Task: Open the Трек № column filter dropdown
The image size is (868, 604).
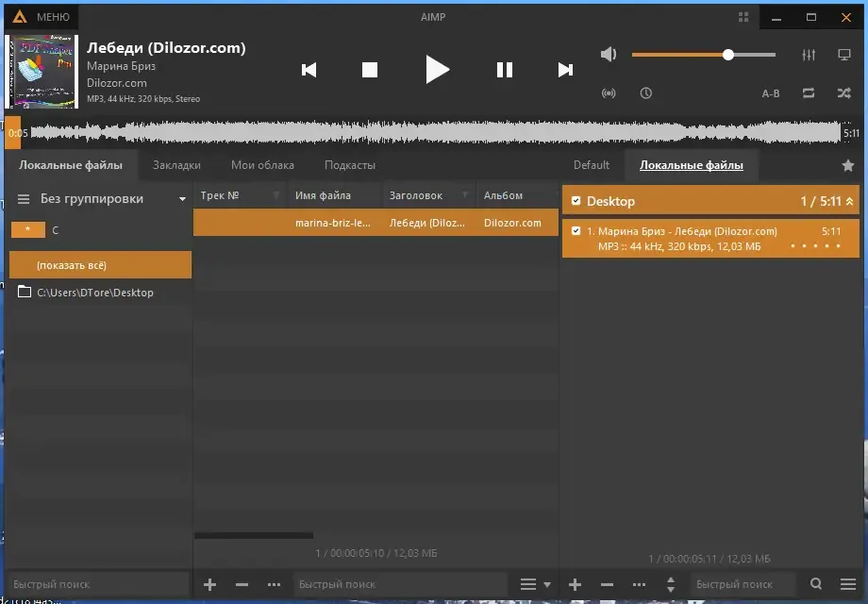Action: pos(276,195)
